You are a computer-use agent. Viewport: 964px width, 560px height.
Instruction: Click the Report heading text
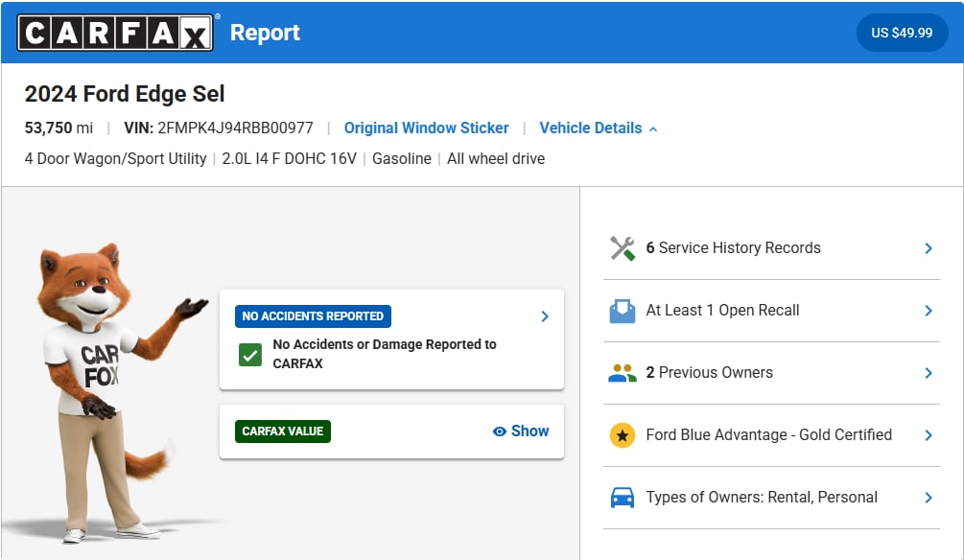265,33
